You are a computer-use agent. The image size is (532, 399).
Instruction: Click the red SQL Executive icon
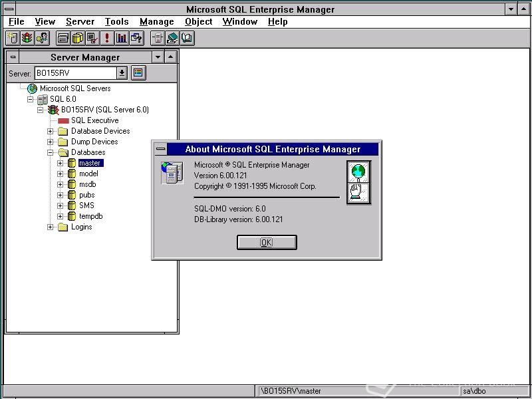click(x=63, y=120)
